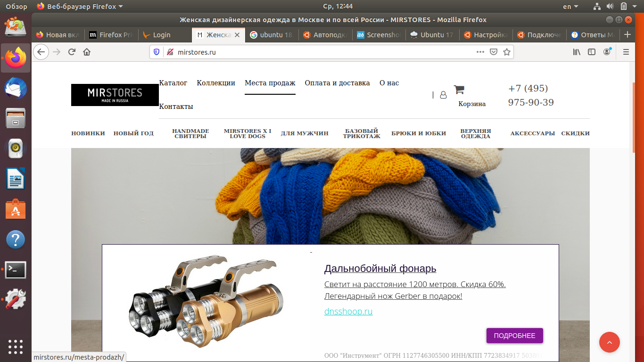This screenshot has width=644, height=362.
Task: Open the Firefox hamburger menu
Action: point(626,52)
